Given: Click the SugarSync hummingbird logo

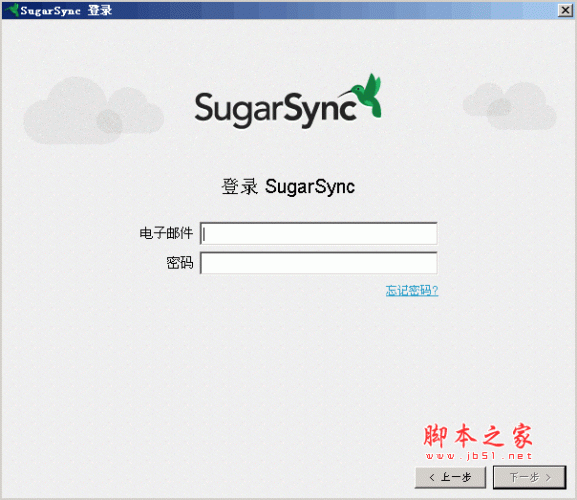Looking at the screenshot, I should [288, 101].
